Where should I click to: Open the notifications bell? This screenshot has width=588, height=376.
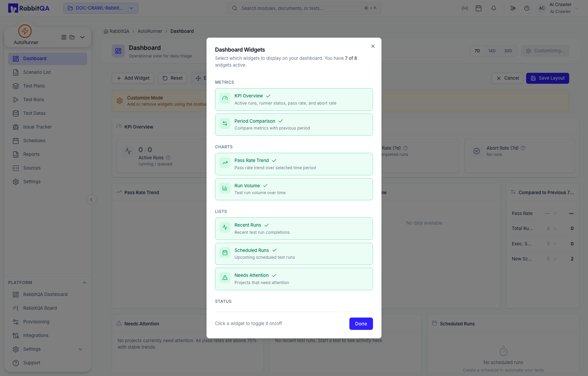494,8
